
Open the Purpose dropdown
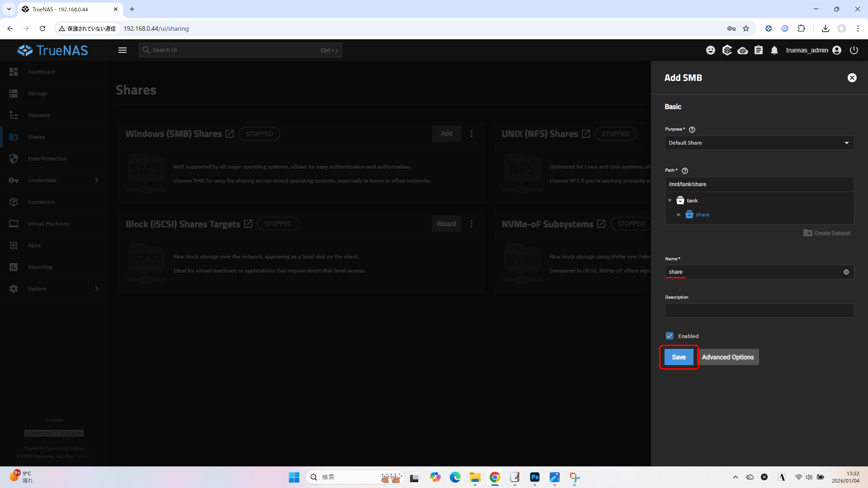(759, 143)
